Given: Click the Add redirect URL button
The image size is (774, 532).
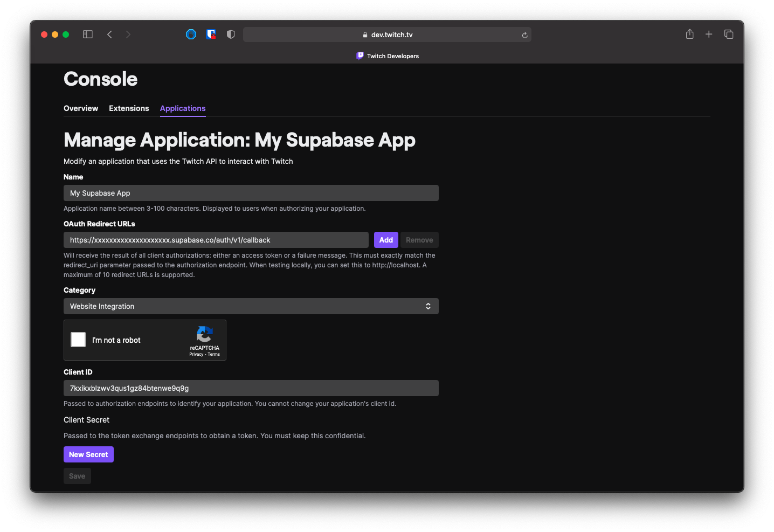Looking at the screenshot, I should [386, 240].
